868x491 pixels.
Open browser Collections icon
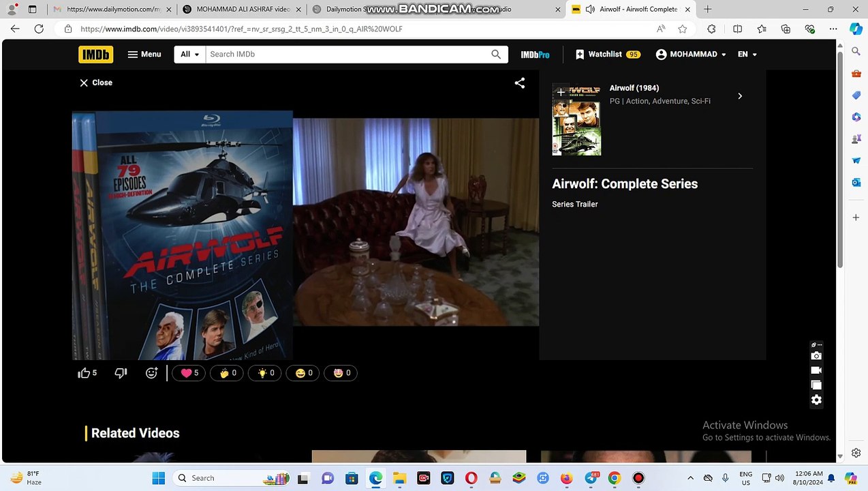click(x=786, y=29)
